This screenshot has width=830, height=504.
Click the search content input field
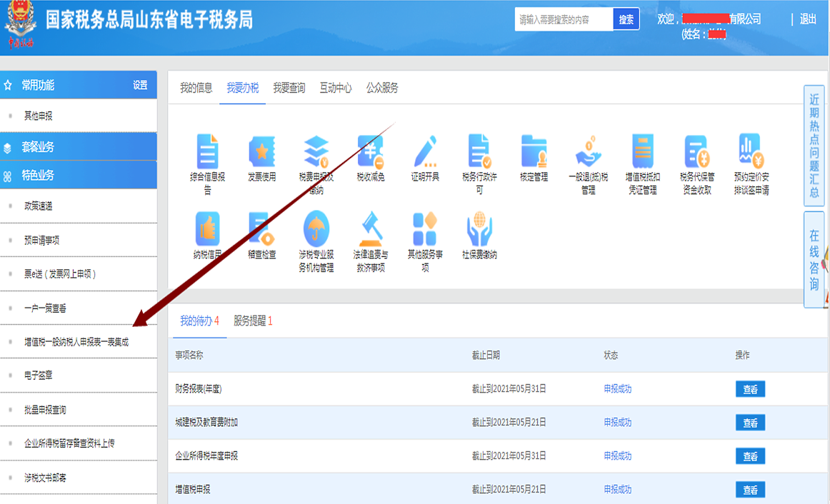click(564, 19)
